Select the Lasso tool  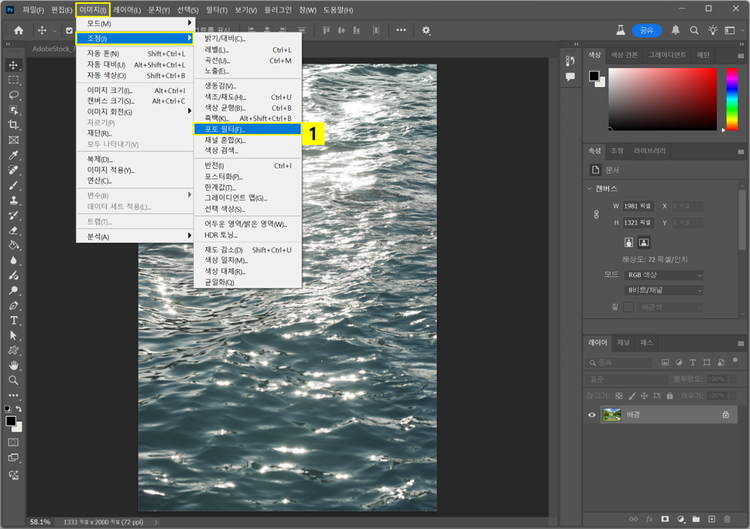(14, 95)
